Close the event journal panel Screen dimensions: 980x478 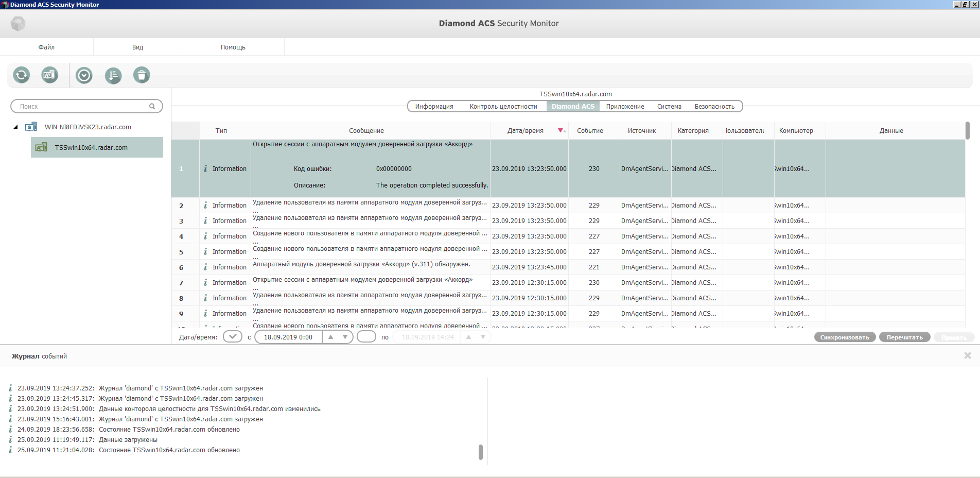(967, 356)
